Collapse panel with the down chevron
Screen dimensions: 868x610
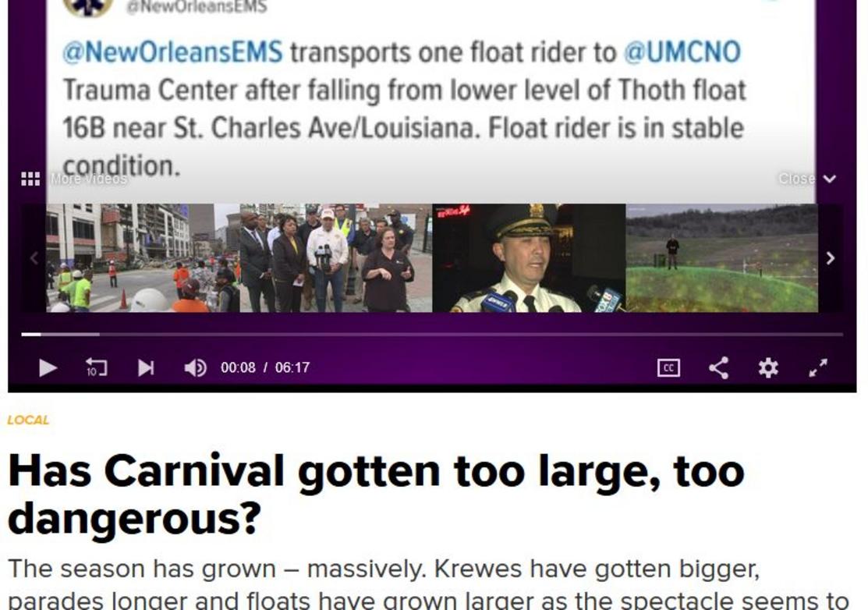829,179
